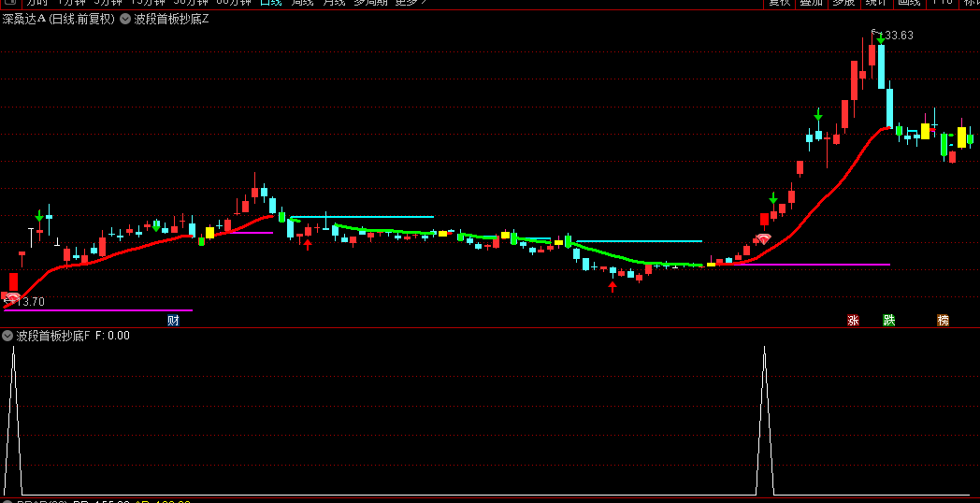Select the diamond signal icon beside 13.70
Image resolution: width=980 pixels, height=503 pixels.
[12, 296]
